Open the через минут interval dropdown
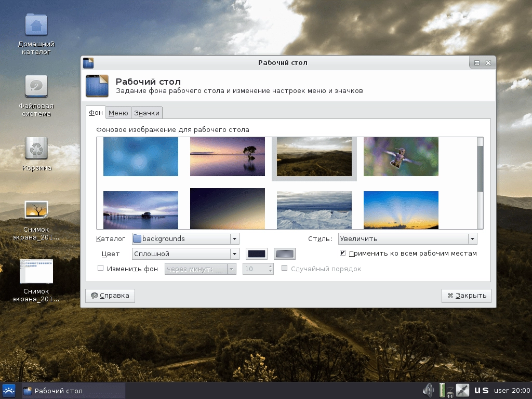Screen dimensions: 532x399 pyautogui.click(x=200, y=269)
